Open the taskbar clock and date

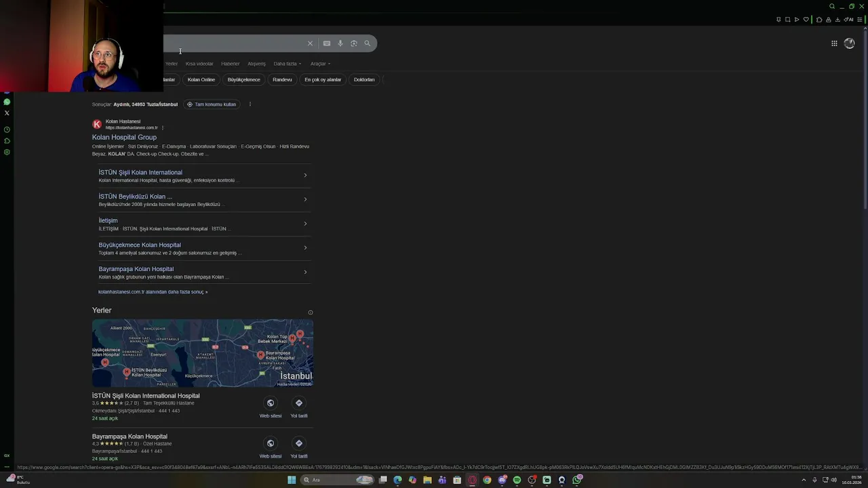852,480
